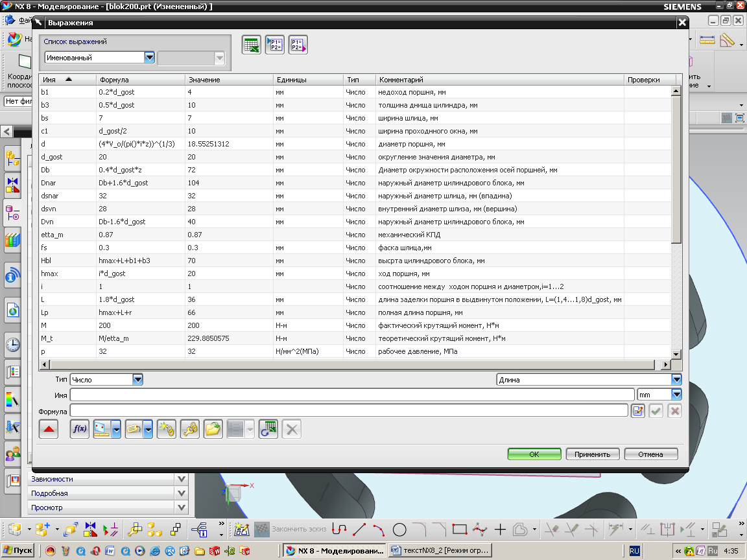The width and height of the screenshot is (747, 560).
Task: Open the web browser globe tab in sidebar
Action: click(13, 311)
